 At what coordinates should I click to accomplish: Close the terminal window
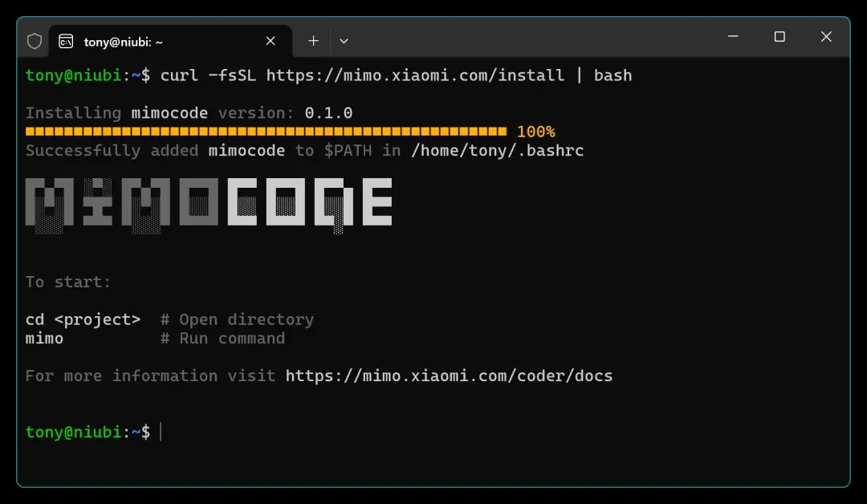click(826, 36)
